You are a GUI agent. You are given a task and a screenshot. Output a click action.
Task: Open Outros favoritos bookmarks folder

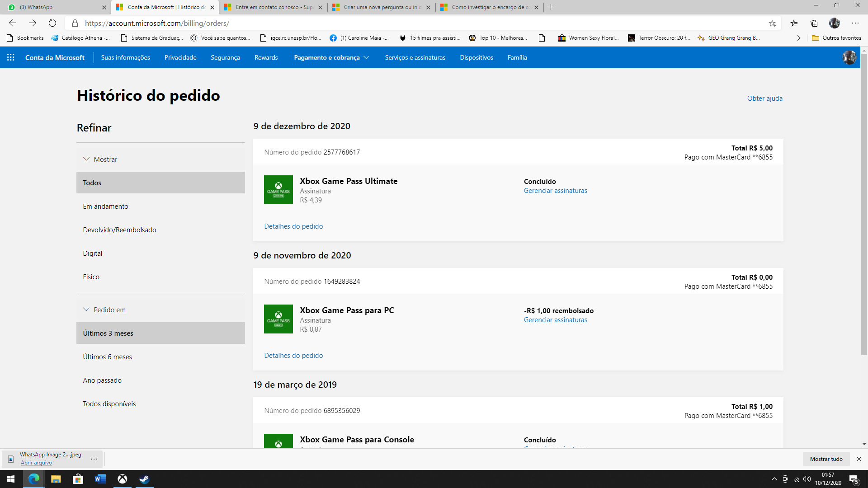(836, 38)
